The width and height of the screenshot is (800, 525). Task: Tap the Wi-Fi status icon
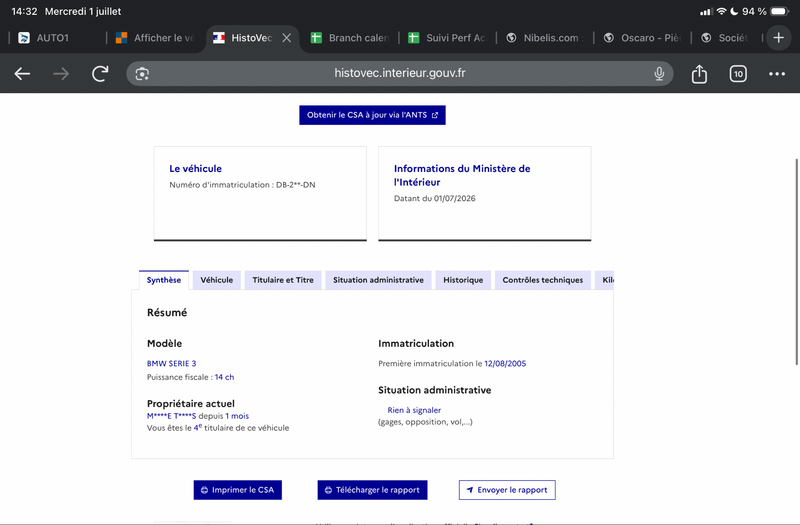coord(721,11)
